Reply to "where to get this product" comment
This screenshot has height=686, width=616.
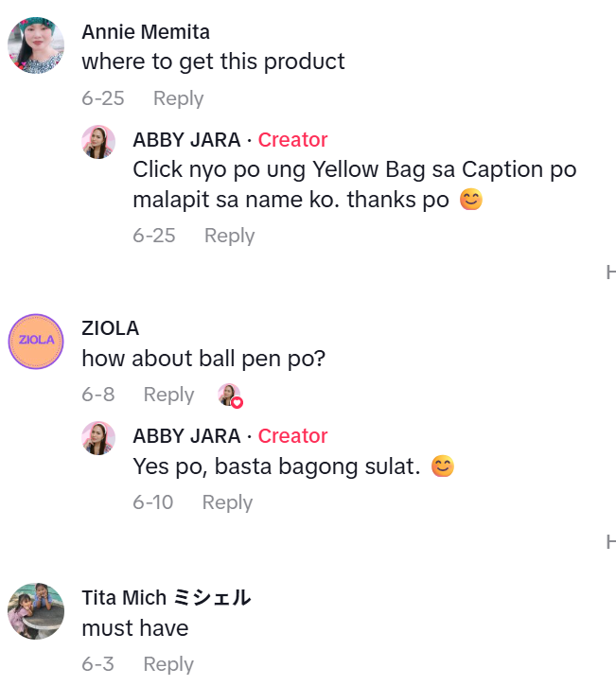coord(178,98)
